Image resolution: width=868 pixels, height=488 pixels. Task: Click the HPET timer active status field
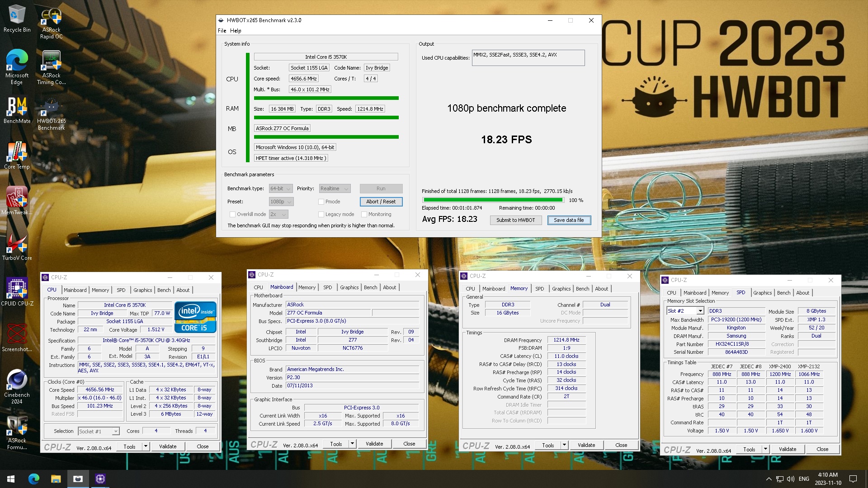point(290,158)
